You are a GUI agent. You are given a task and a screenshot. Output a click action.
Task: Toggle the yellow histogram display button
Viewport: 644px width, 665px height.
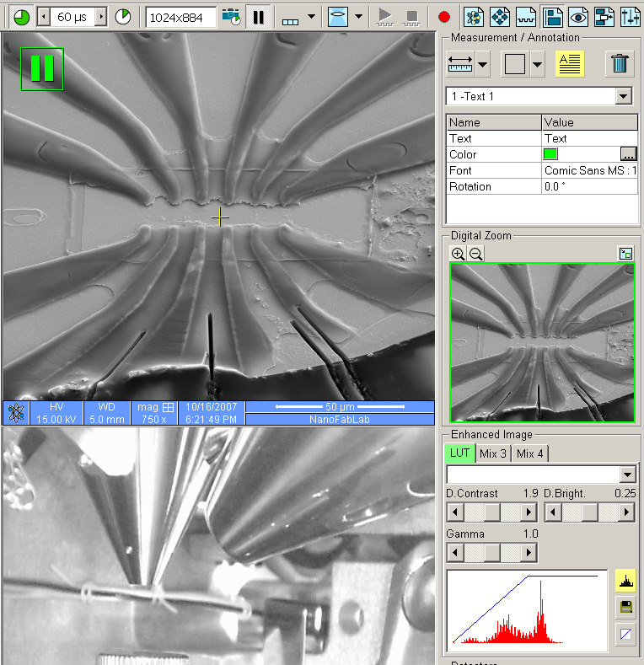click(625, 580)
